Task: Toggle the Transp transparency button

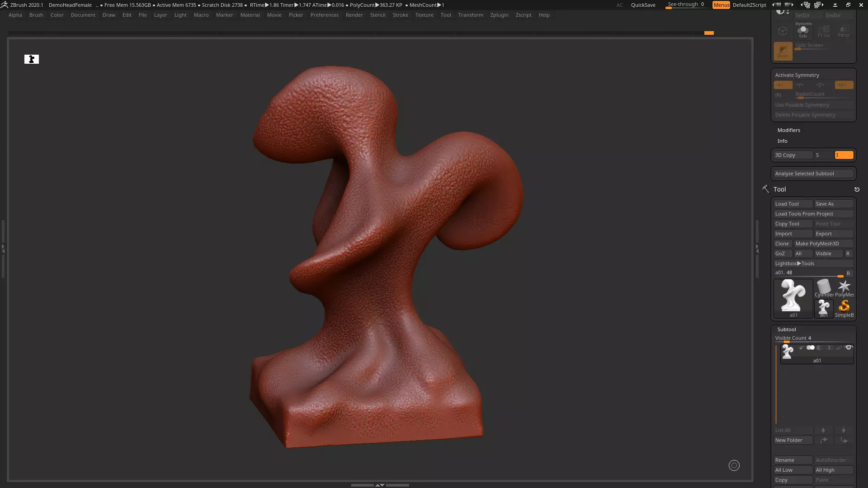Action: [844, 31]
